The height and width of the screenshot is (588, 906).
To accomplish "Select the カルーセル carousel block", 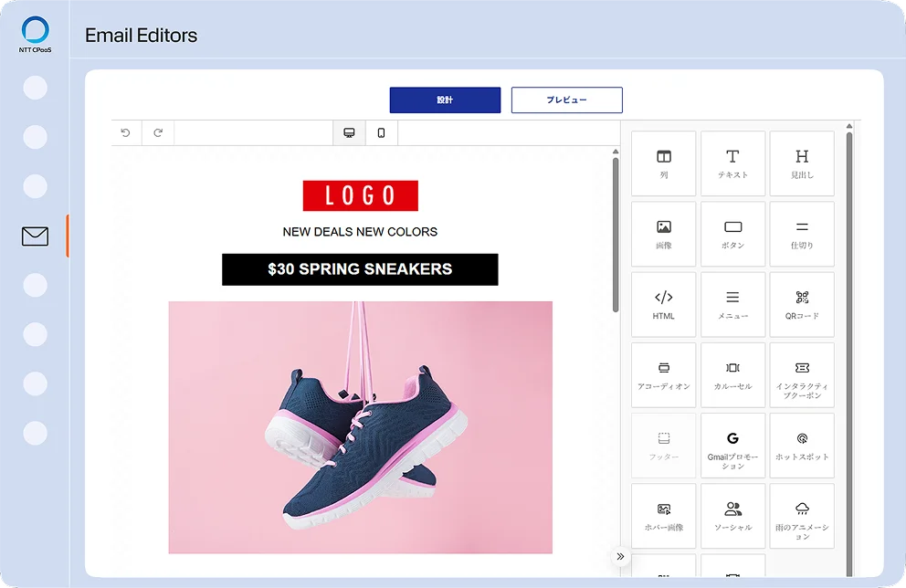I will click(732, 375).
